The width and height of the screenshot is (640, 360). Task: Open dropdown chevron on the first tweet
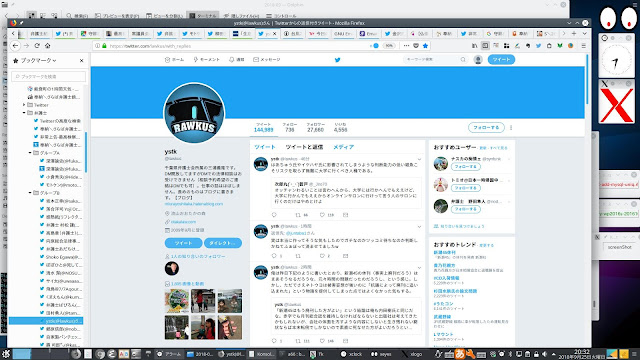click(x=419, y=159)
